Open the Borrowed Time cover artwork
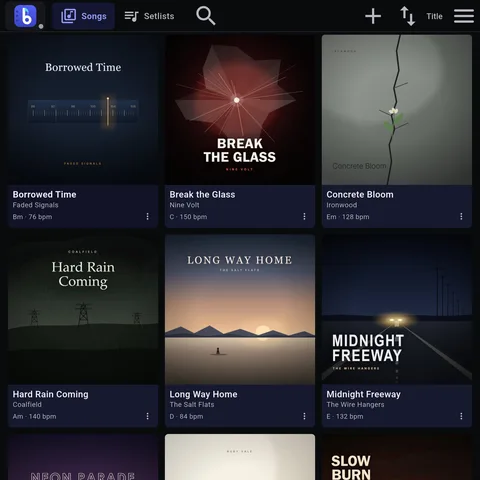Viewport: 480px width, 480px height. 83,110
